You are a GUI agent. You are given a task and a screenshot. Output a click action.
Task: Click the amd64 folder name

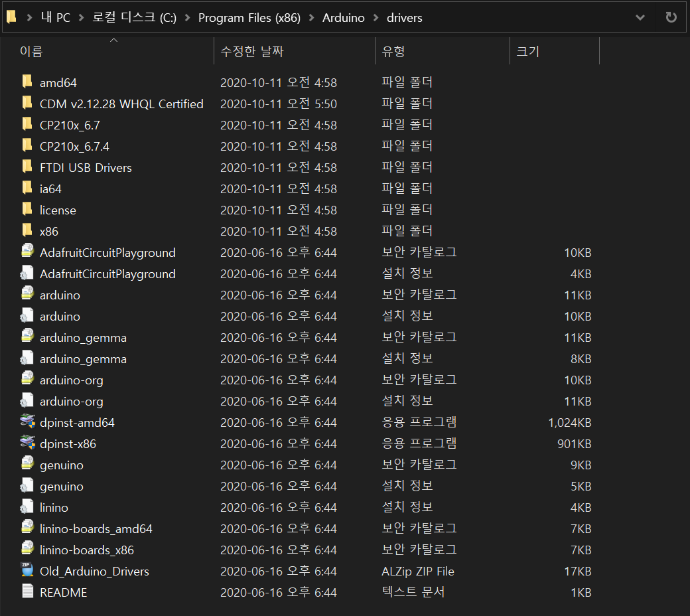58,83
